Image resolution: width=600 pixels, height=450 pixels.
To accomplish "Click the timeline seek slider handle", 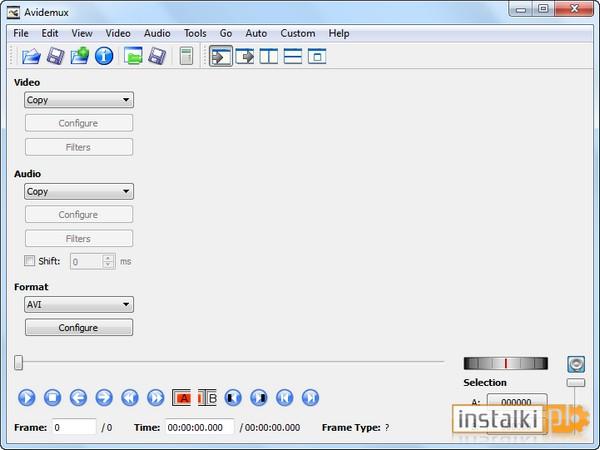I will pyautogui.click(x=18, y=362).
